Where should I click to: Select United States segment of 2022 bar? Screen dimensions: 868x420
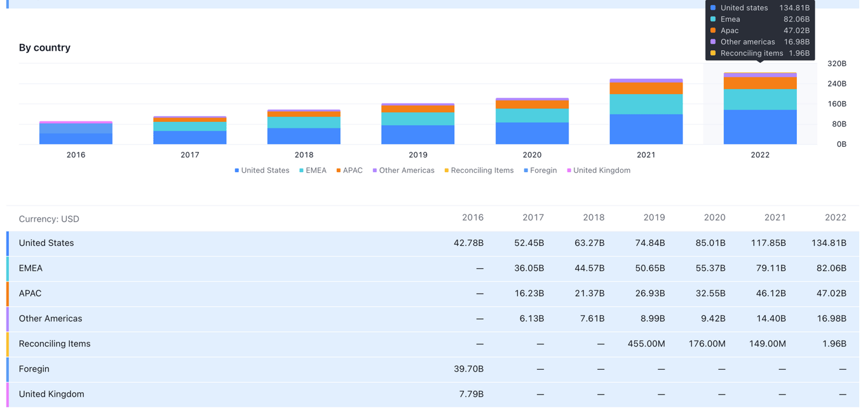pyautogui.click(x=760, y=127)
